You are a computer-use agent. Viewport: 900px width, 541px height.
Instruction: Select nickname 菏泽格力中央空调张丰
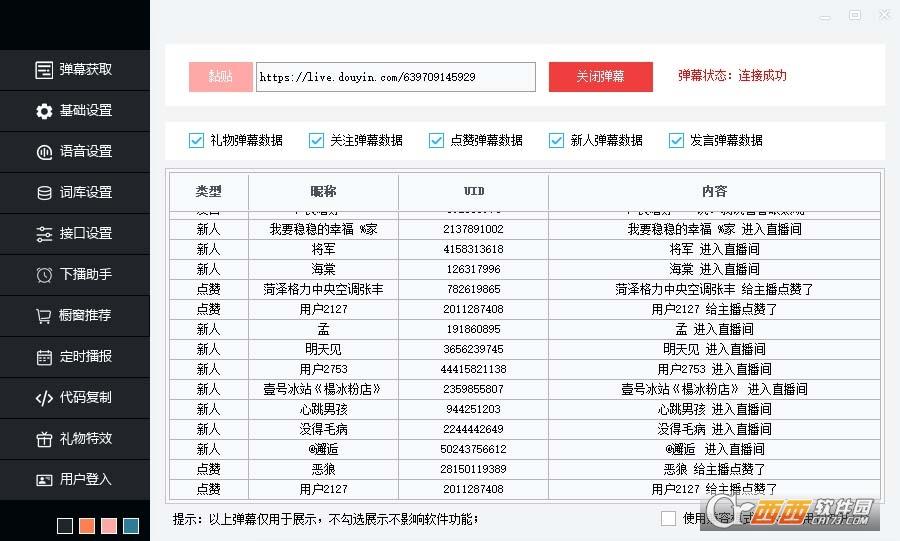pyautogui.click(x=323, y=290)
